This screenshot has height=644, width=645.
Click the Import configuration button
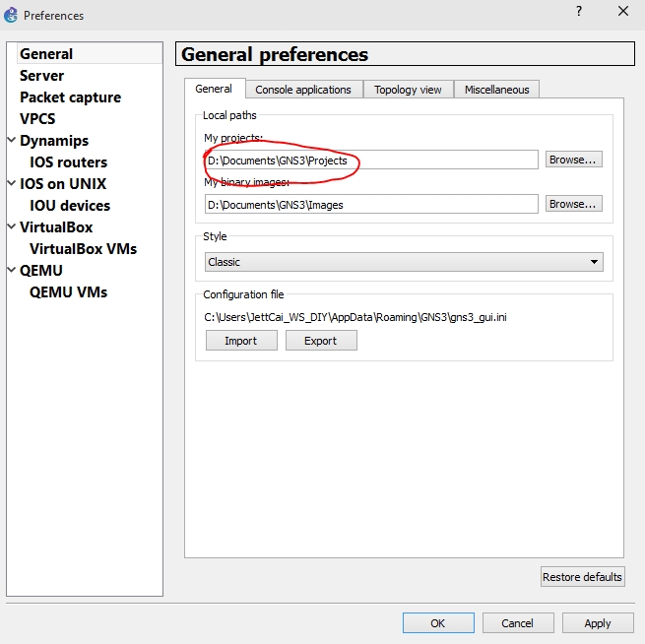point(241,341)
